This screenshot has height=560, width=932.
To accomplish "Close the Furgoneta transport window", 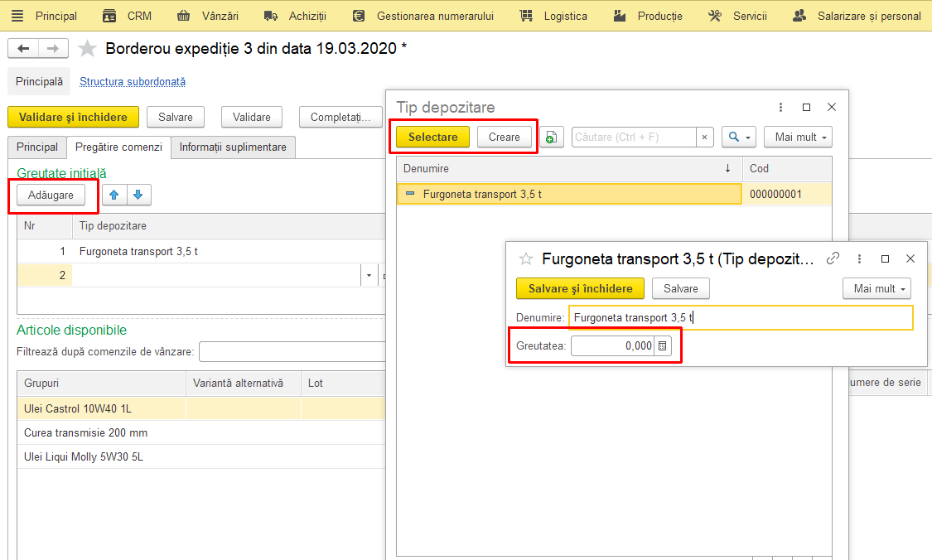I will point(910,258).
